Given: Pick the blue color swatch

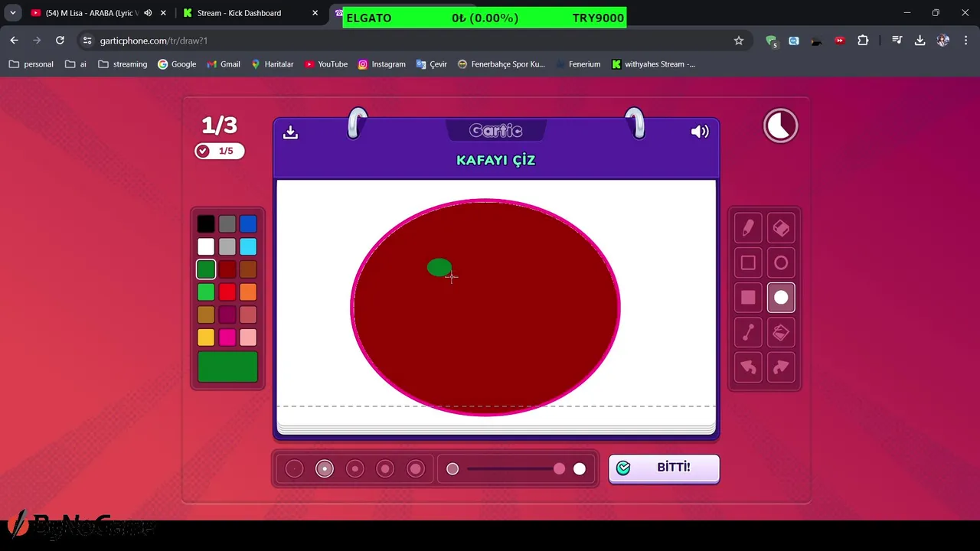Looking at the screenshot, I should pos(248,223).
